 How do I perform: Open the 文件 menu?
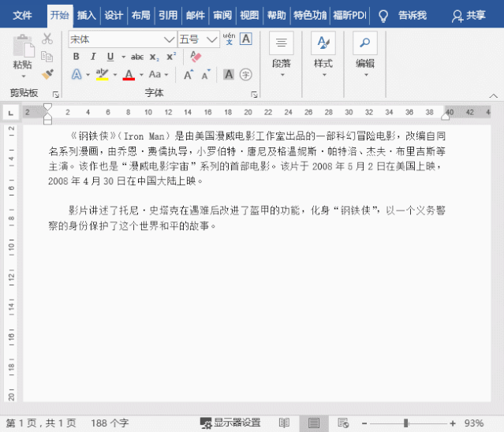point(22,15)
